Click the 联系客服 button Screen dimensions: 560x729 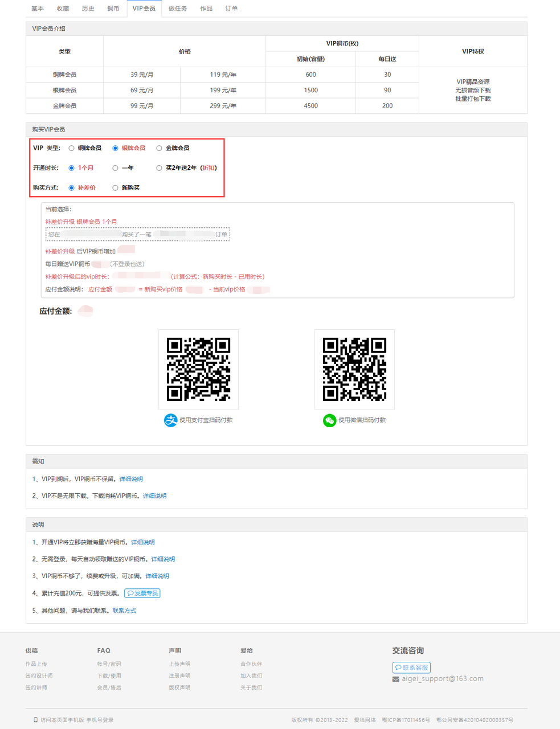coord(411,667)
